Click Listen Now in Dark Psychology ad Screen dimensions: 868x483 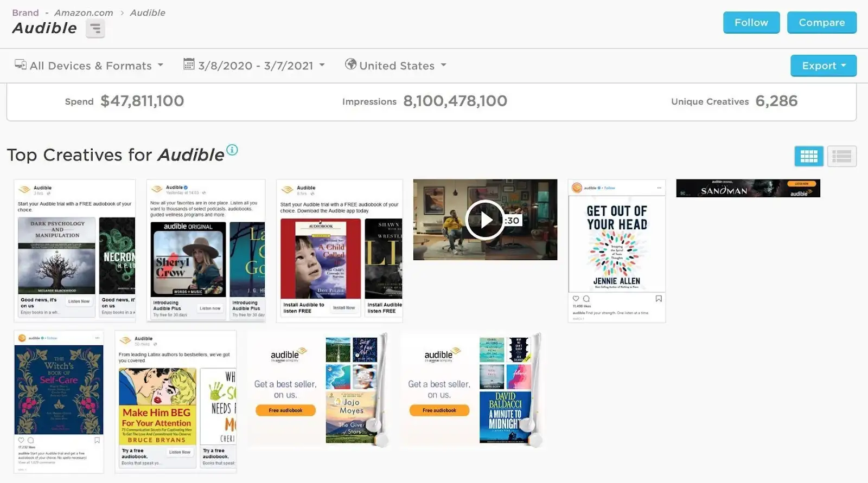coord(79,301)
